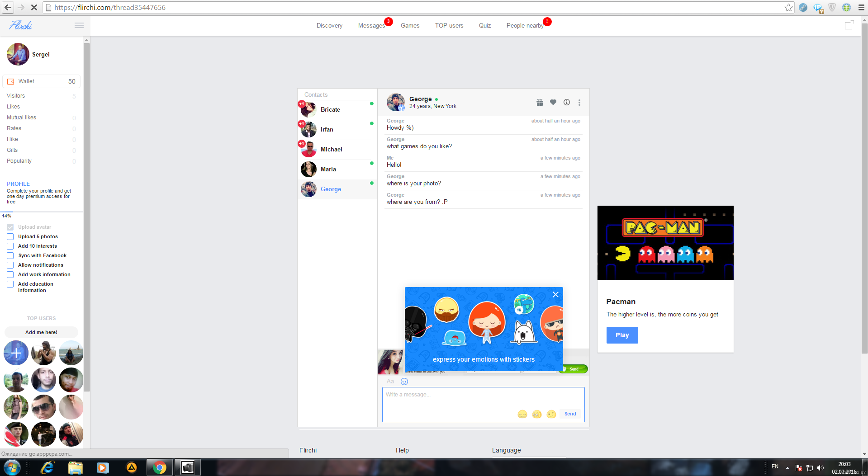Open File Explorer from taskbar
Screen dimensions: 868x476
75,467
